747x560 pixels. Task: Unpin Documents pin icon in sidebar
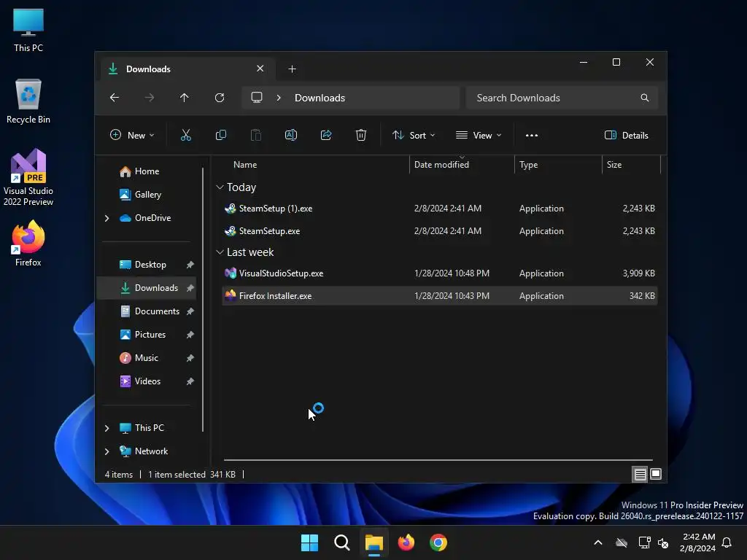point(190,311)
